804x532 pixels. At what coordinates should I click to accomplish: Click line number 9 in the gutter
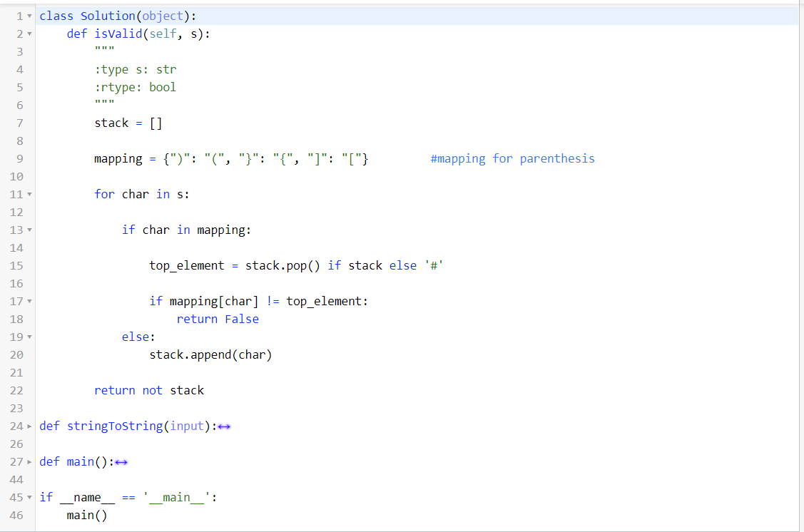[x=19, y=159]
